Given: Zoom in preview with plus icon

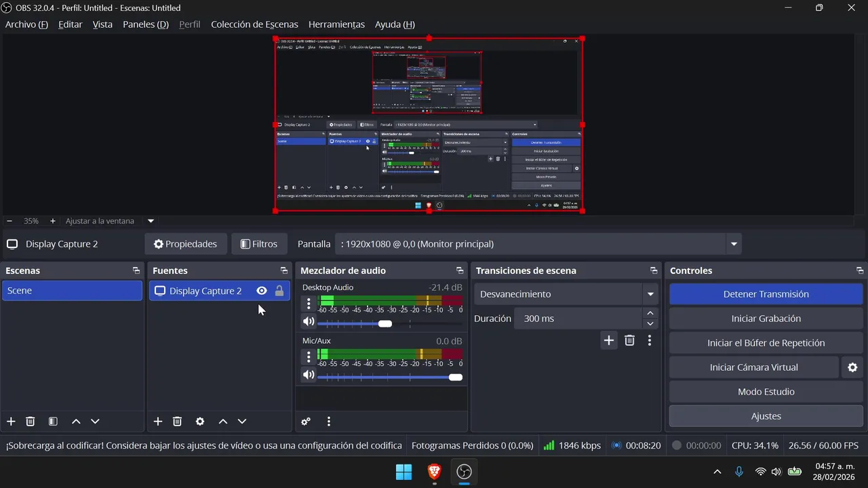Looking at the screenshot, I should coord(53,221).
